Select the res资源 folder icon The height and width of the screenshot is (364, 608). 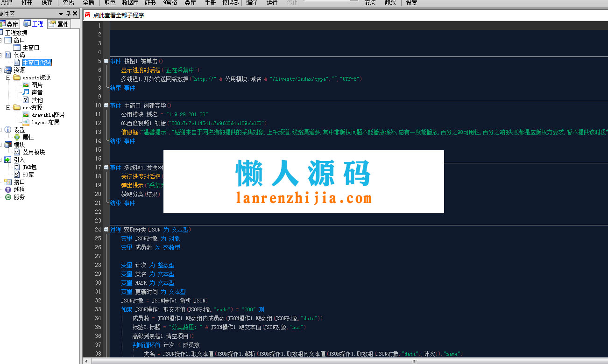[x=17, y=107]
